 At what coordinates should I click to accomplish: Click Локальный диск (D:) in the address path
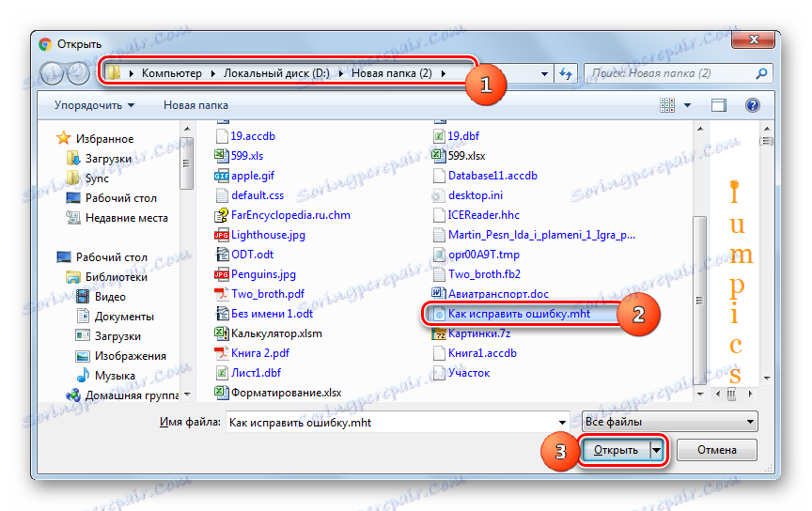(276, 73)
